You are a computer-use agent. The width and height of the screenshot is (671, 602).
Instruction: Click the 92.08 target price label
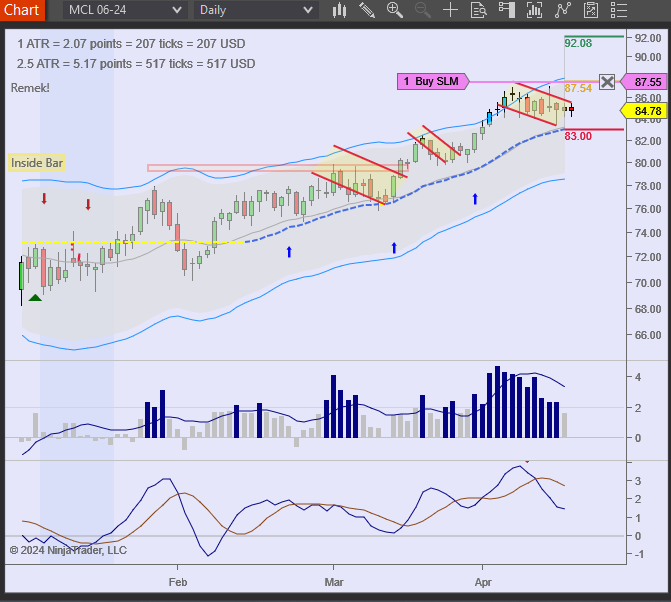click(x=578, y=43)
